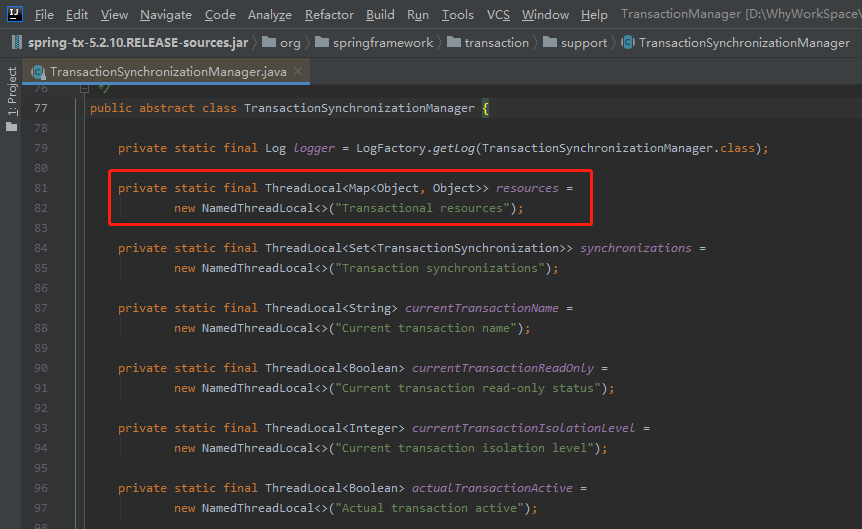Click the gutter at line number 81
Image resolution: width=862 pixels, height=529 pixels.
coord(40,188)
